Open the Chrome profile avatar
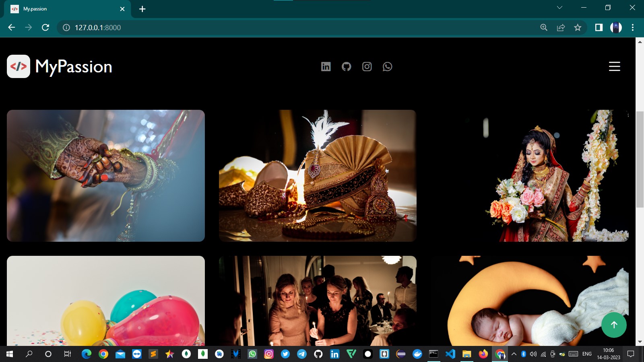 point(616,27)
